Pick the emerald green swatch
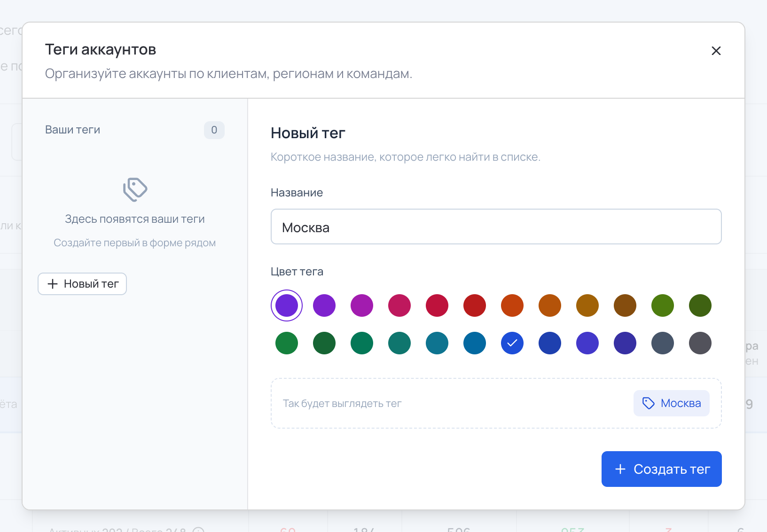The height and width of the screenshot is (532, 767). (x=362, y=343)
